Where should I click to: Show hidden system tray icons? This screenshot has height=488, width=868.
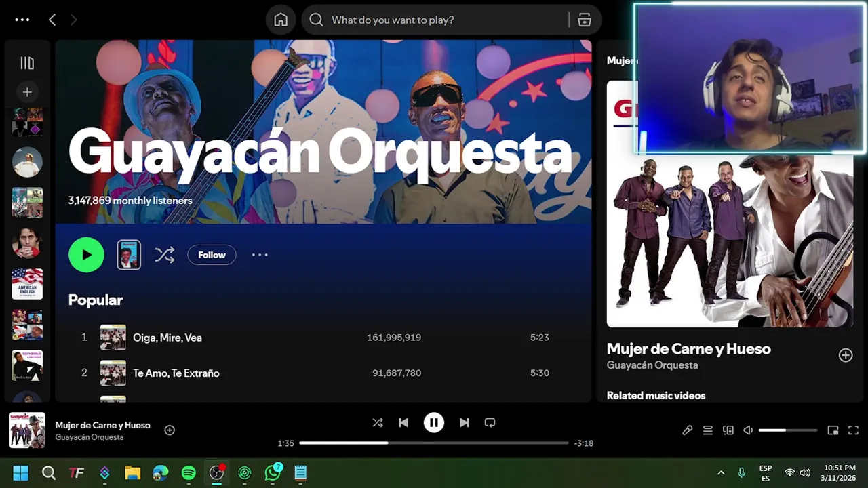[x=721, y=472]
